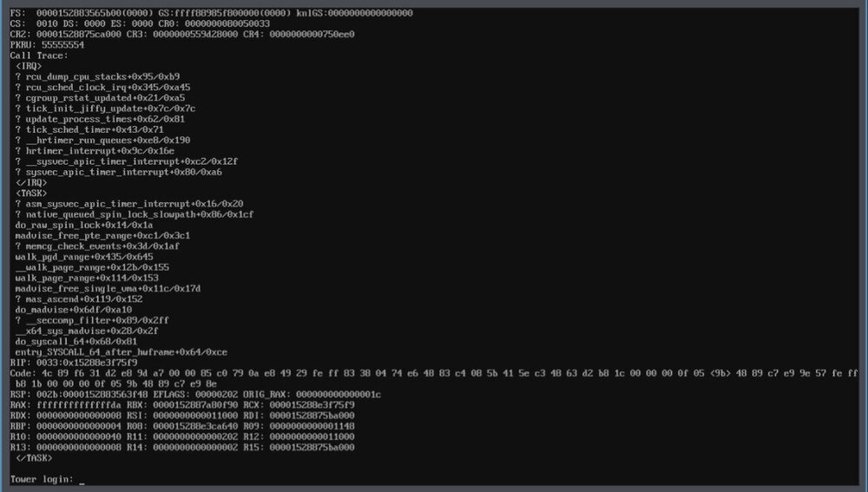
Task: Select the R12: 0000000000011000 value
Action: (x=299, y=436)
